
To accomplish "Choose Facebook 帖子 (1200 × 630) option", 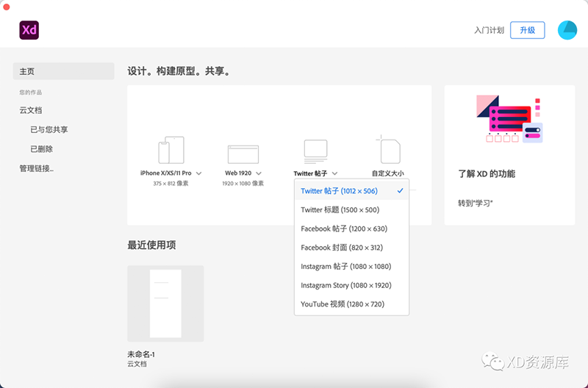I will (x=351, y=229).
